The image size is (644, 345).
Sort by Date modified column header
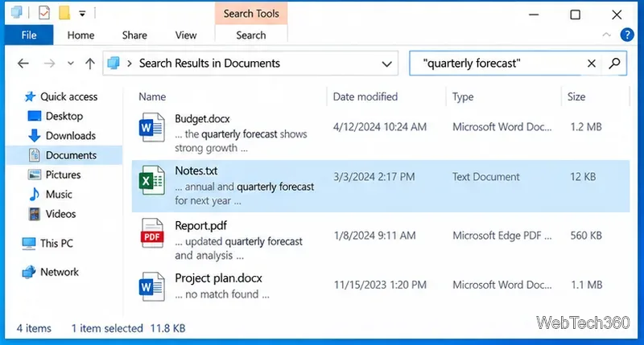365,97
